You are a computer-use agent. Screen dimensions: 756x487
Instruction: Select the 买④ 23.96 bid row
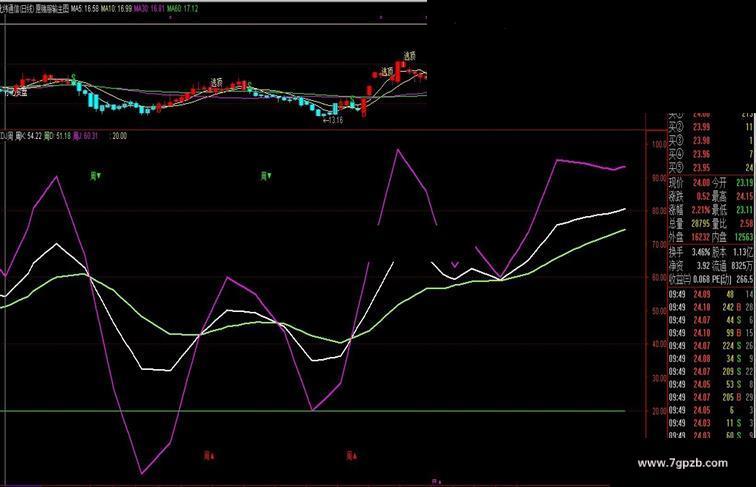tap(712, 154)
